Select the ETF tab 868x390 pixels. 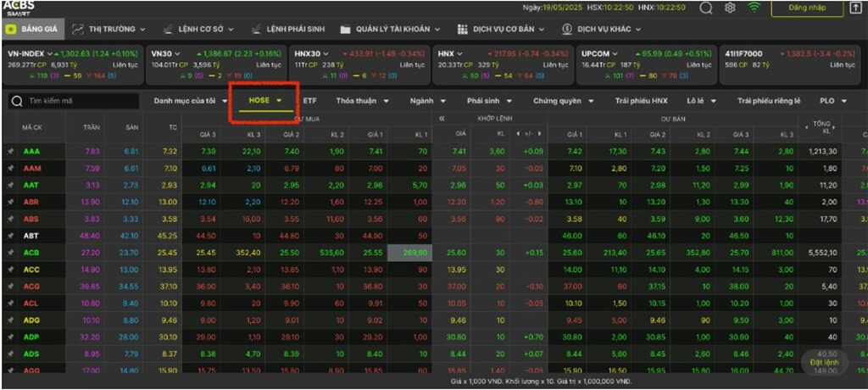click(x=310, y=101)
